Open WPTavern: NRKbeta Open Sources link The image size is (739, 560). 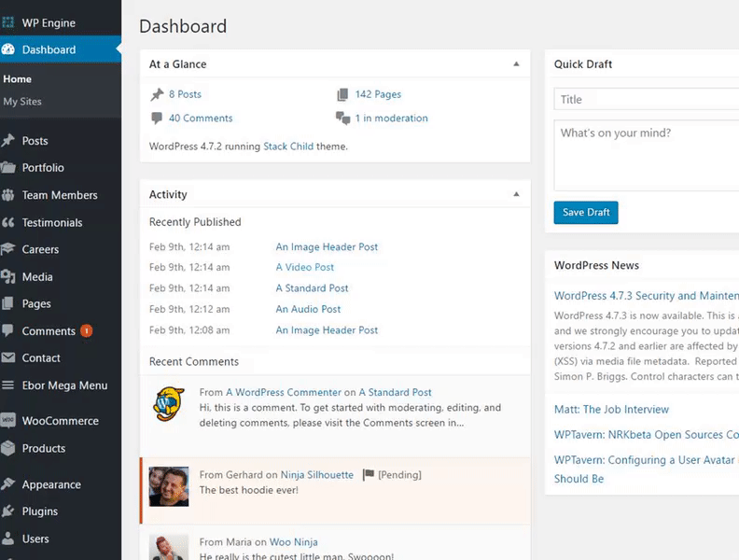[x=647, y=435]
